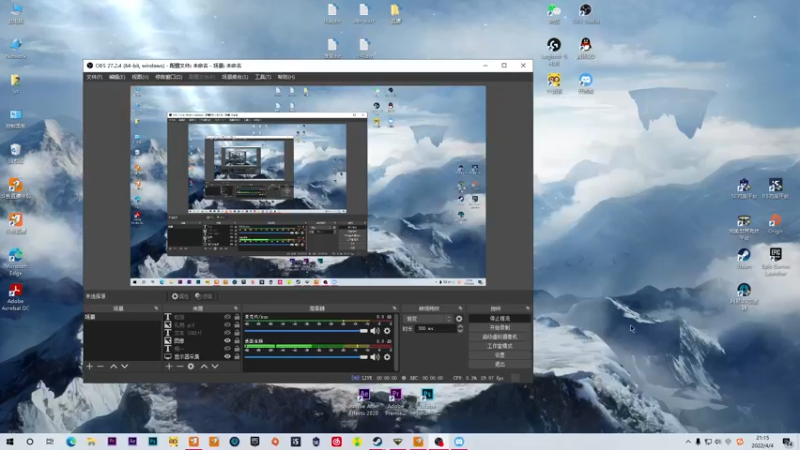Toggle visibility of the topmost text source
Viewport: 800px width, 450px height.
[x=228, y=317]
